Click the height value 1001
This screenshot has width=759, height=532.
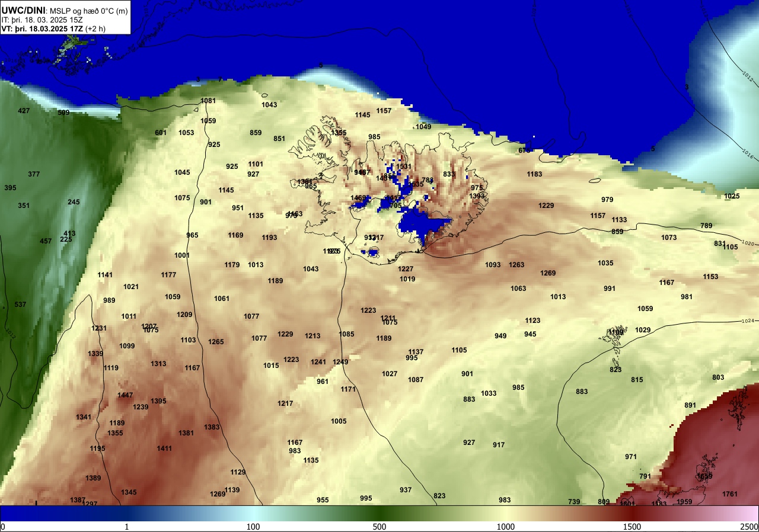tap(182, 255)
